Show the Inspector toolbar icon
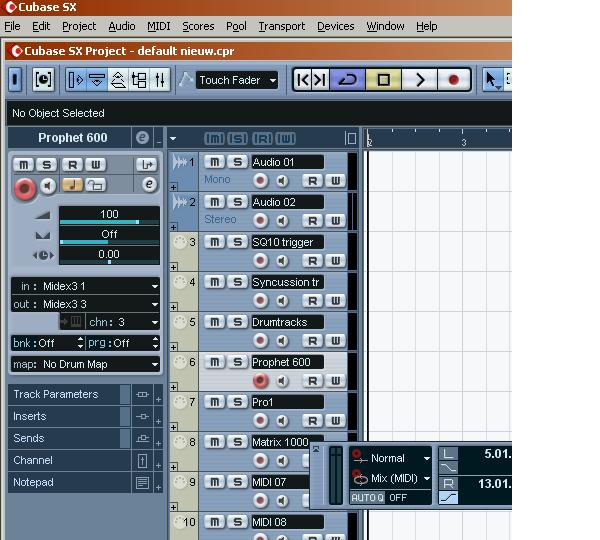600x540 pixels. [x=76, y=80]
